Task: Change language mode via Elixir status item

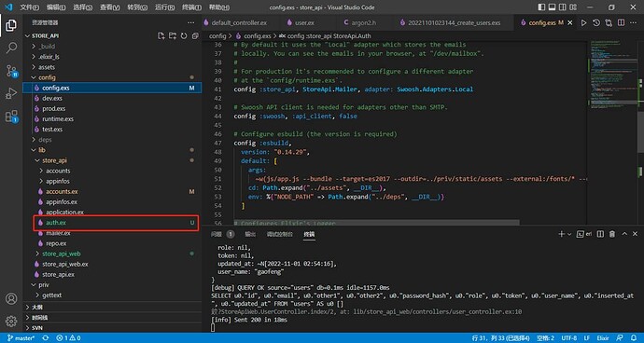Action: pos(603,338)
